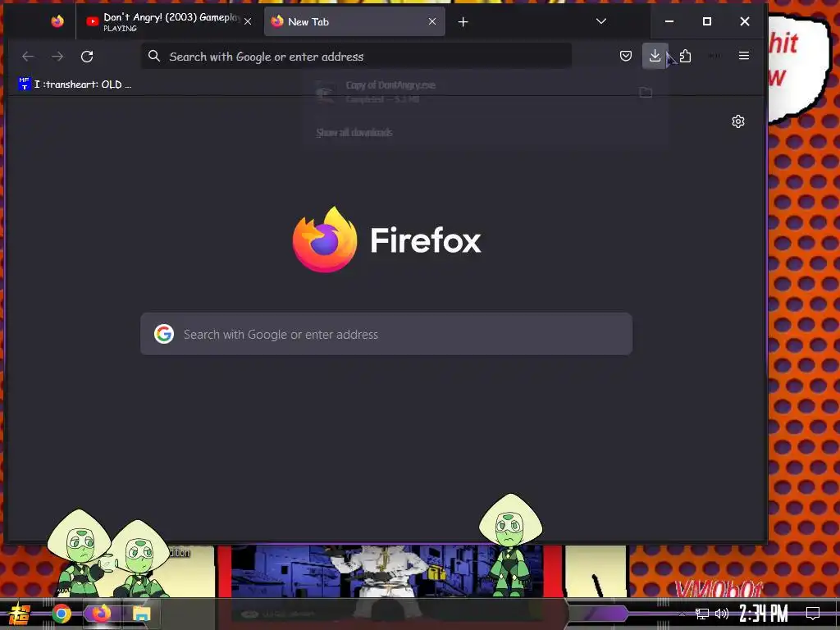Open volume control in tray
The image size is (840, 630).
(x=722, y=614)
